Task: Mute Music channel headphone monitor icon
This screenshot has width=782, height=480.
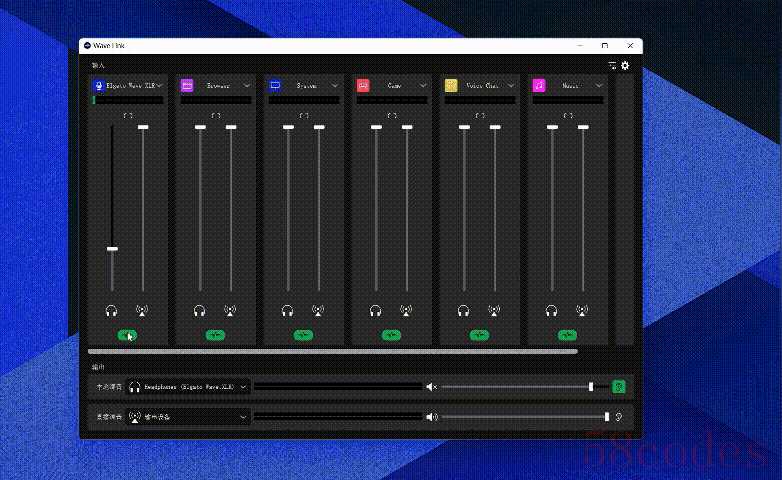Action: tap(551, 311)
